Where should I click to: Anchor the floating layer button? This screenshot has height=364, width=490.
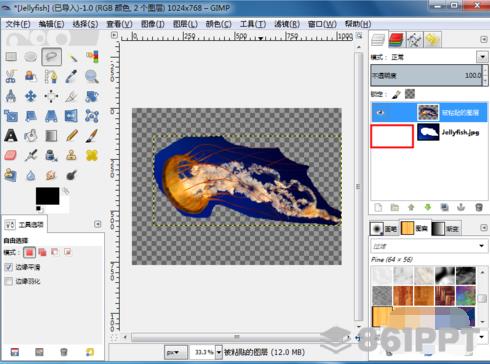pos(461,208)
